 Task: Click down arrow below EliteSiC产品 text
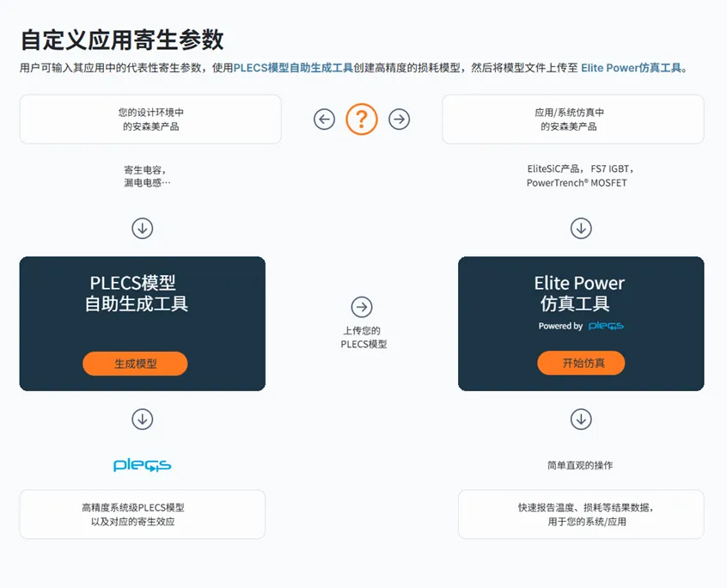pos(581,228)
